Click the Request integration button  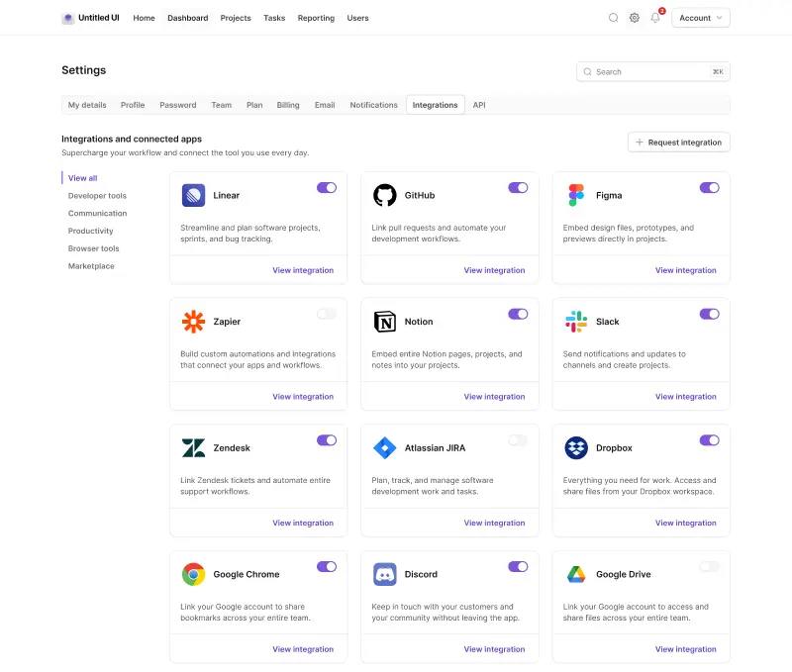click(678, 143)
